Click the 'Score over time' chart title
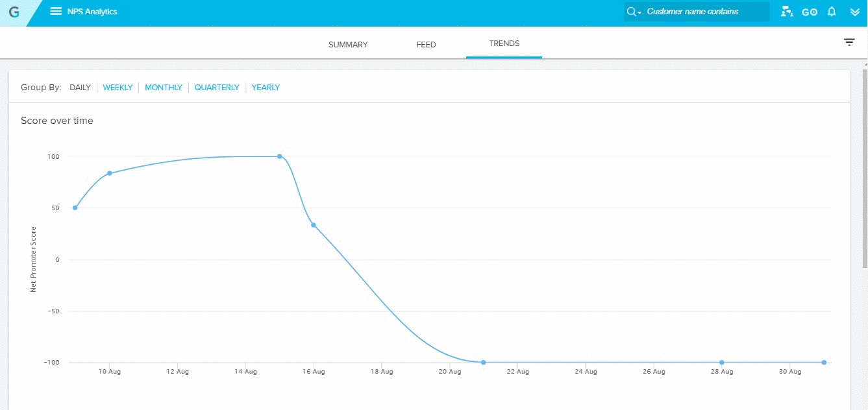Viewport: 868px width, 410px height. [57, 121]
